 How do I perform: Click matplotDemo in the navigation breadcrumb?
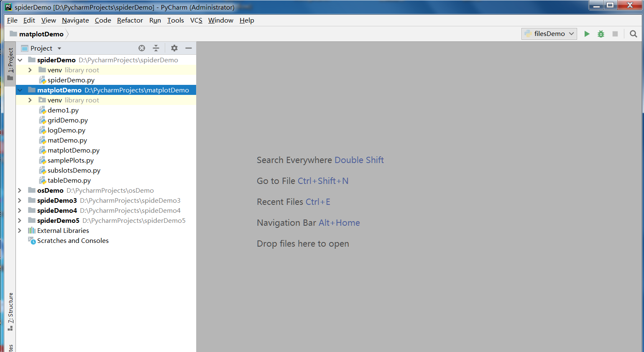coord(41,34)
